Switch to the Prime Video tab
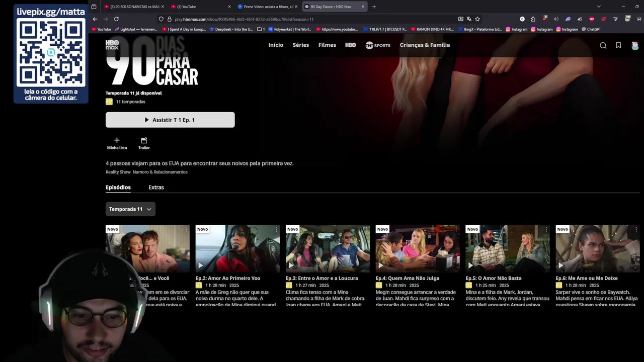 click(x=267, y=7)
